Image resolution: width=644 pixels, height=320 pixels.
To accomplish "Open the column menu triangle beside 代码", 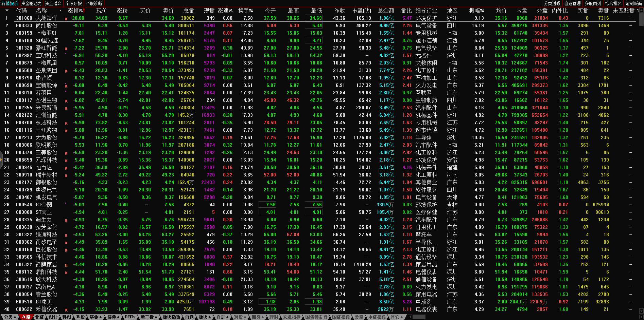I will [6, 11].
